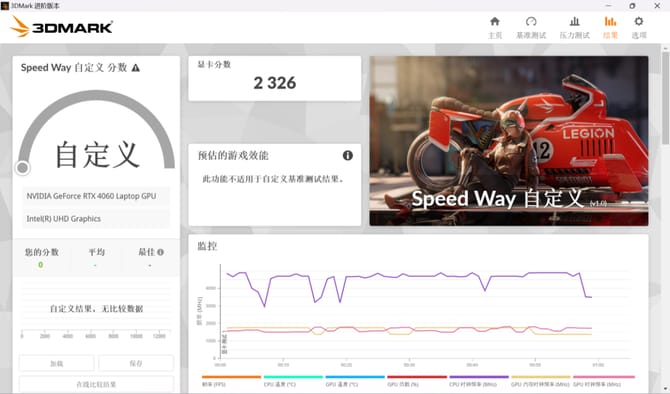The height and width of the screenshot is (394, 670).
Task: Click the 在线比较结果 compare online button
Action: (x=96, y=384)
